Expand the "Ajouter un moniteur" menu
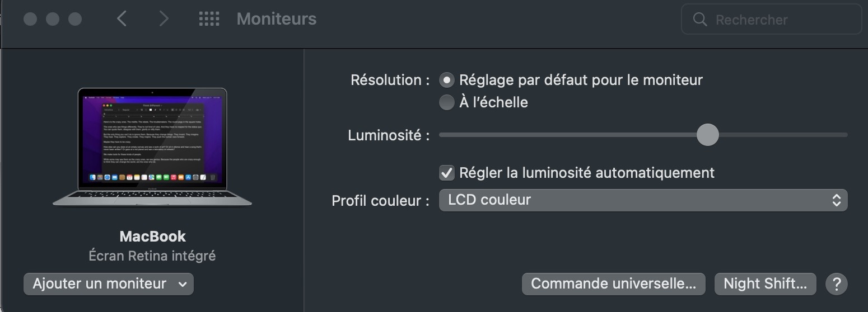Viewport: 868px width, 312px height. (109, 284)
